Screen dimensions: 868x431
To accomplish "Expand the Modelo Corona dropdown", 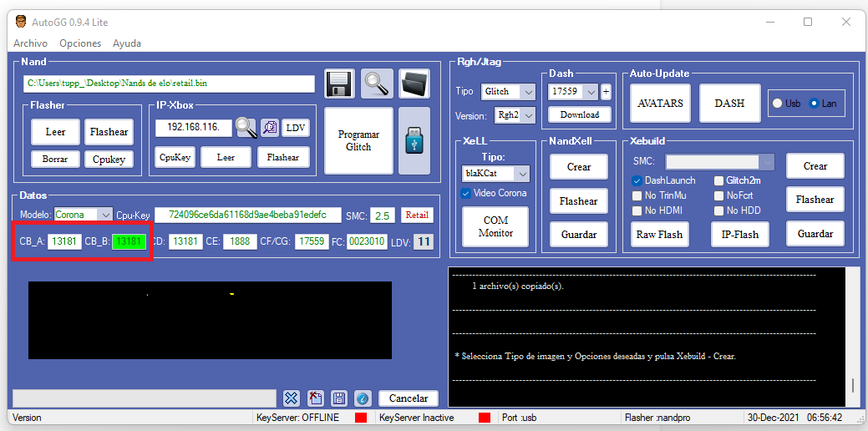I will click(x=104, y=215).
